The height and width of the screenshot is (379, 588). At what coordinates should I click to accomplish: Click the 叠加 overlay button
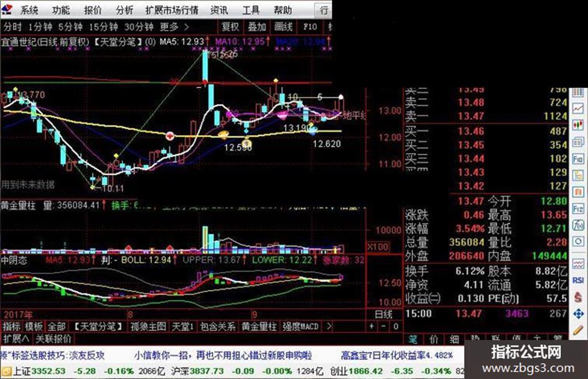pos(257,27)
